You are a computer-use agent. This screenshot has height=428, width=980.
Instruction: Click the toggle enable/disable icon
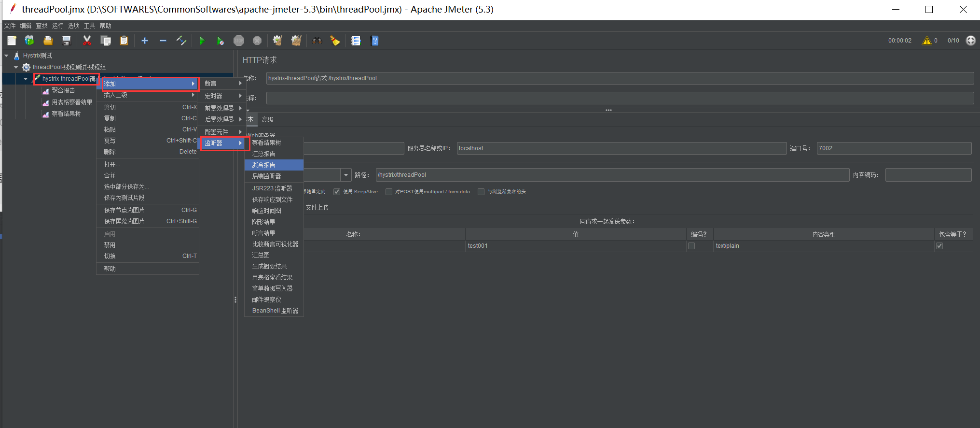[181, 41]
